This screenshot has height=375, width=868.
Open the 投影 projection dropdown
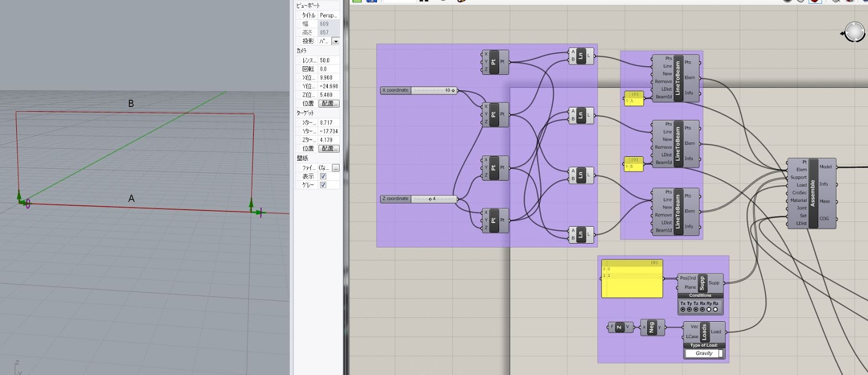click(x=335, y=41)
